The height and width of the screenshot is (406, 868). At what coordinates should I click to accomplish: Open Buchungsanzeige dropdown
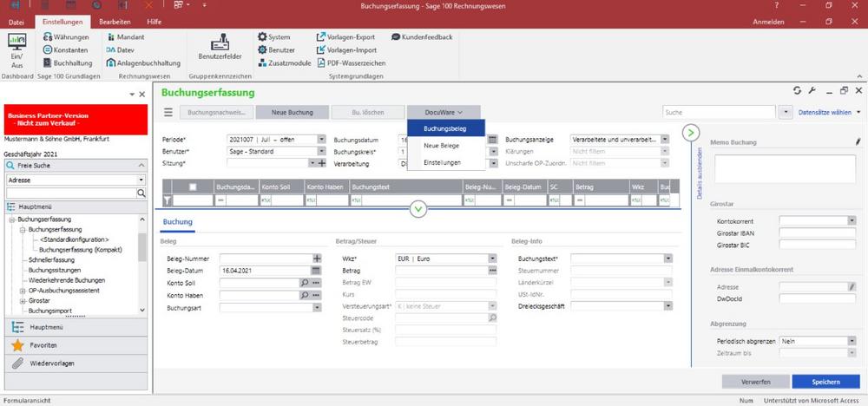click(665, 140)
